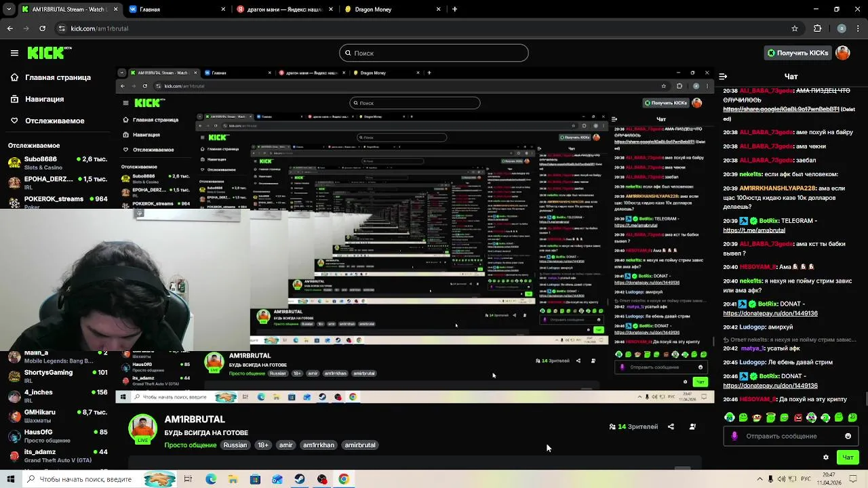Share the AM1RBRUTAL stream via share icon
This screenshot has height=488, width=868.
pos(671,426)
